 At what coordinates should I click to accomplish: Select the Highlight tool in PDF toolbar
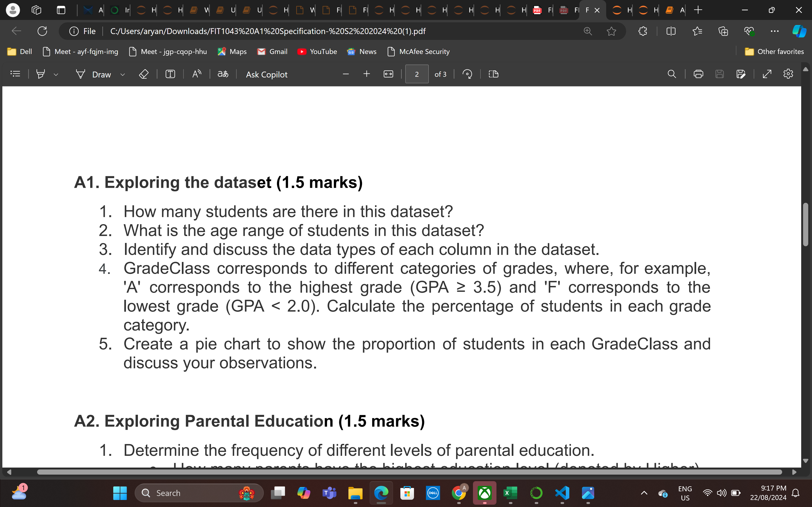[x=40, y=74]
